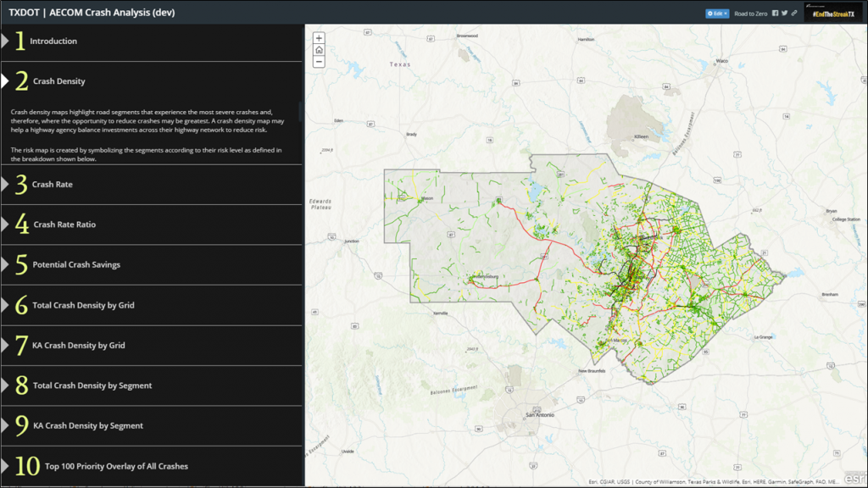
Task: Share the story on Twitter
Action: pyautogui.click(x=784, y=14)
